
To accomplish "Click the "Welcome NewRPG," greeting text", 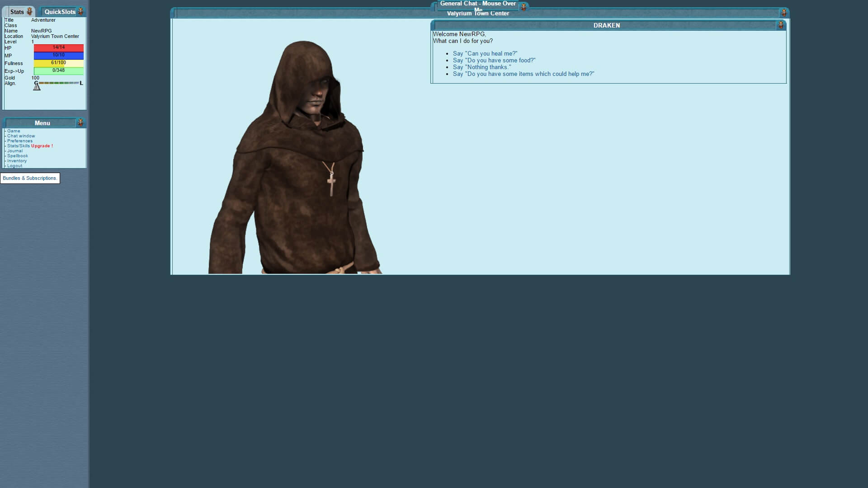I will (459, 34).
